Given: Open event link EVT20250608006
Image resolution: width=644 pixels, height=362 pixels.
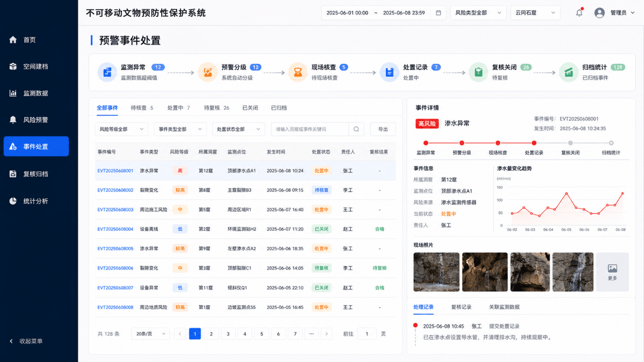Looking at the screenshot, I should (115, 268).
